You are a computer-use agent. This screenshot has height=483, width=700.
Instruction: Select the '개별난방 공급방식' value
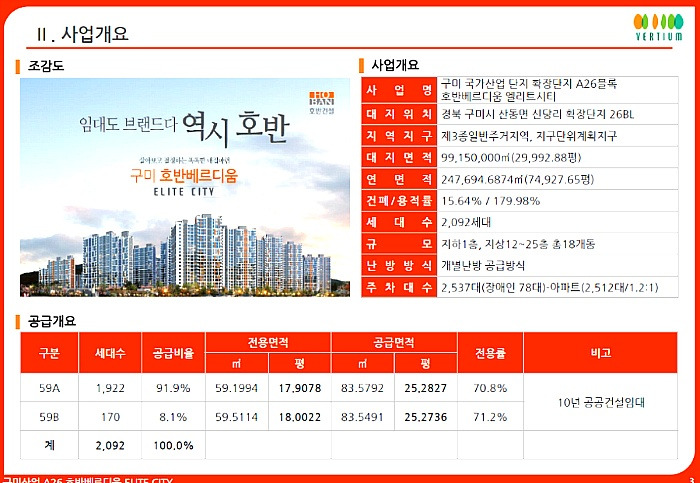483,266
